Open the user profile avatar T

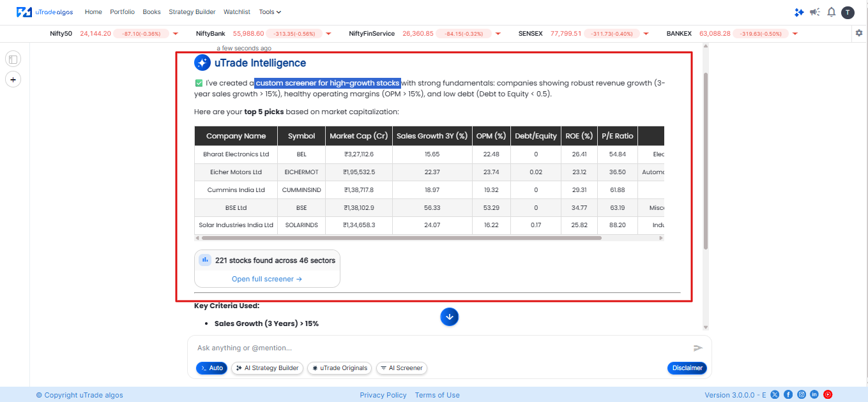click(x=848, y=12)
